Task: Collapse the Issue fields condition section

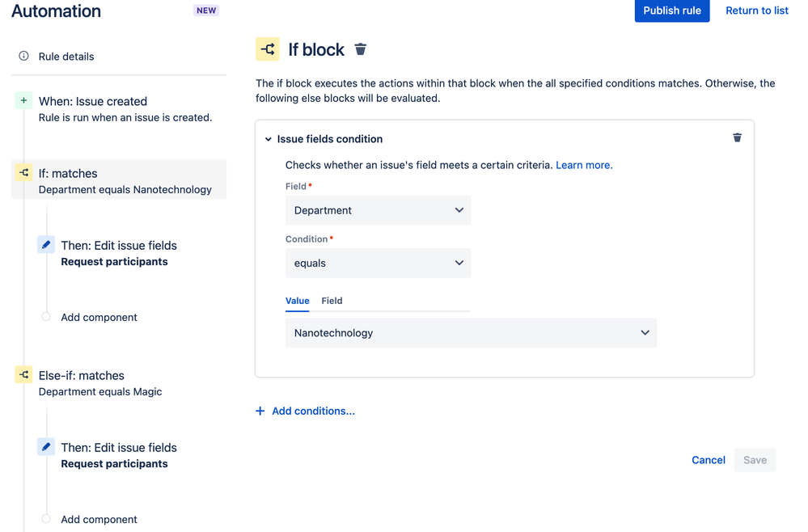Action: coord(269,139)
